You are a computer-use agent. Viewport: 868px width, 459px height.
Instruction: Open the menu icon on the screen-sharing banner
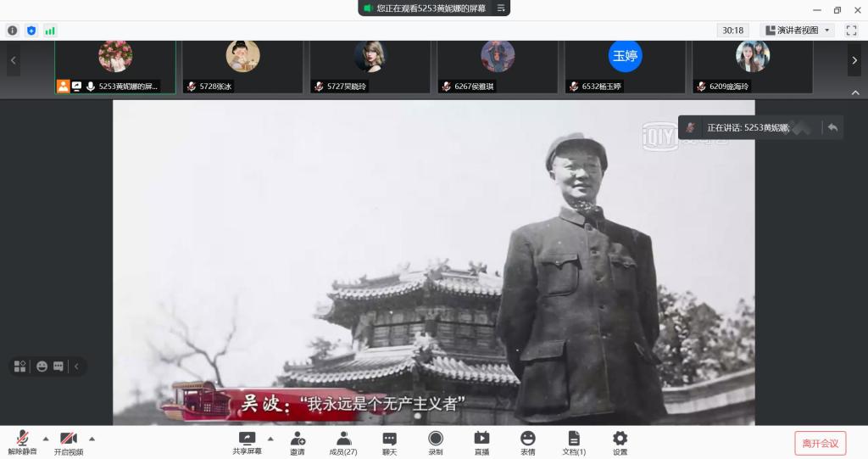[501, 8]
